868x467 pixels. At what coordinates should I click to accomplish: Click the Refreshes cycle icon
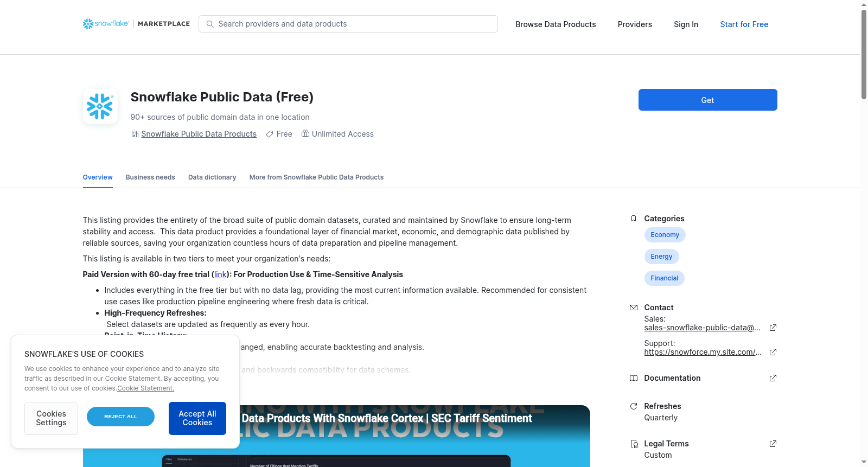point(634,406)
